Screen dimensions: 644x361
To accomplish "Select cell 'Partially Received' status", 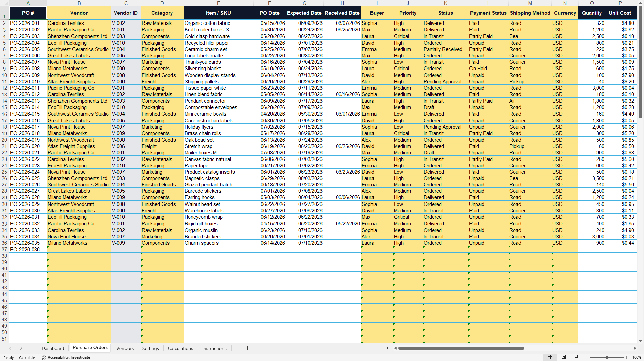I will [445, 49].
